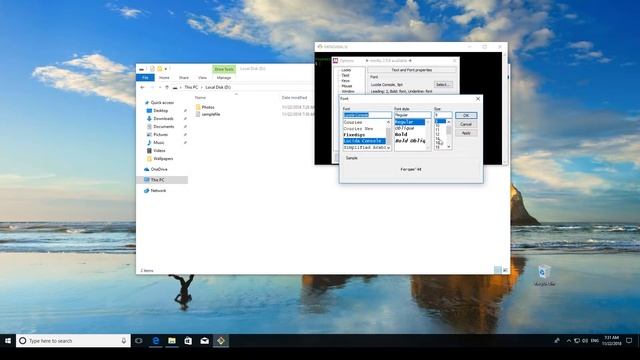This screenshot has width=640, height=360.
Task: Open Microsoft Edge from the taskbar
Action: (156, 340)
